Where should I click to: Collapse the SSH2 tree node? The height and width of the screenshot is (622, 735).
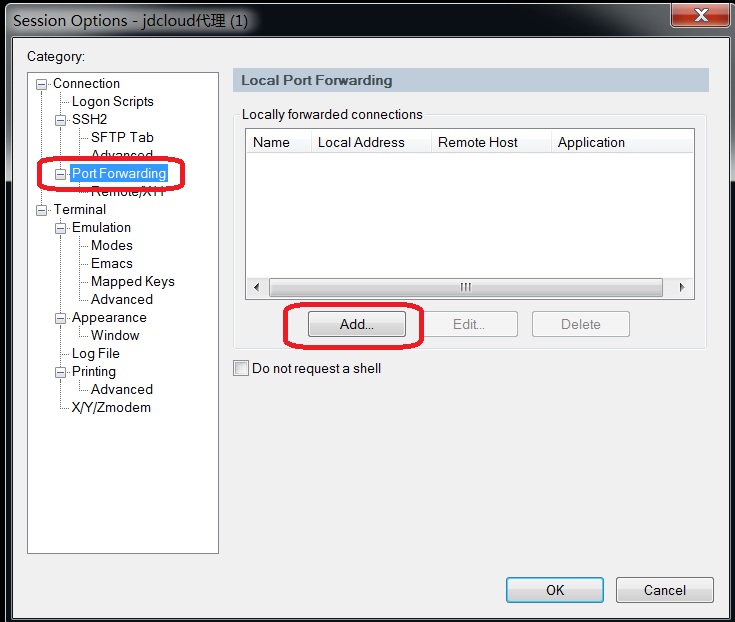pos(60,120)
